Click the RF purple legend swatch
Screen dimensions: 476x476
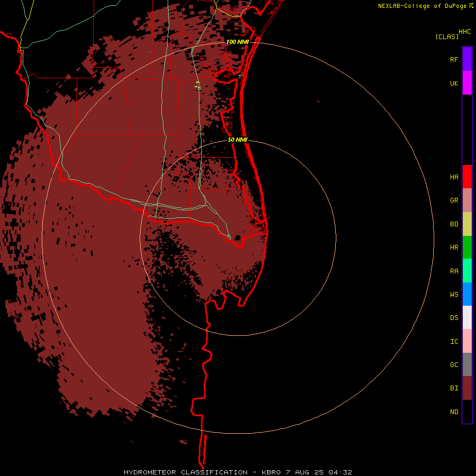(x=467, y=59)
